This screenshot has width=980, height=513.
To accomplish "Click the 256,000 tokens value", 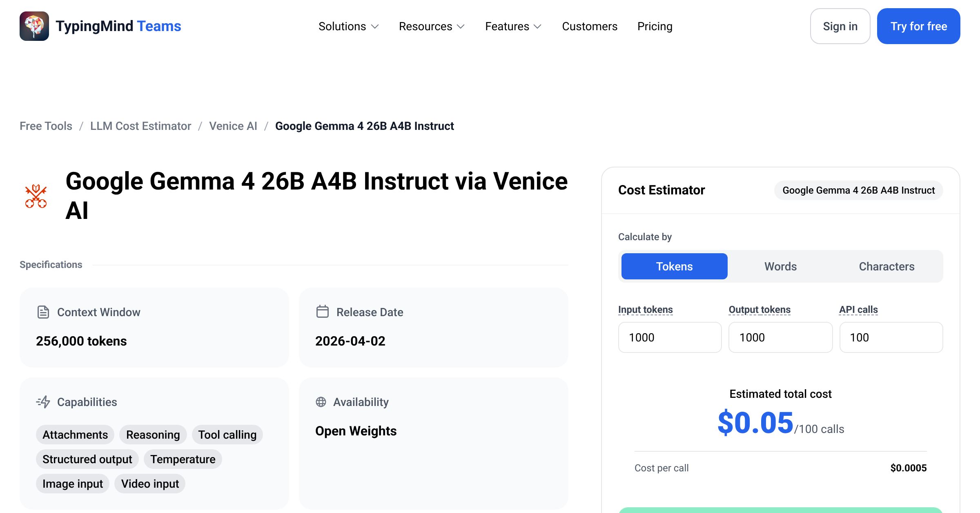I will tap(81, 341).
